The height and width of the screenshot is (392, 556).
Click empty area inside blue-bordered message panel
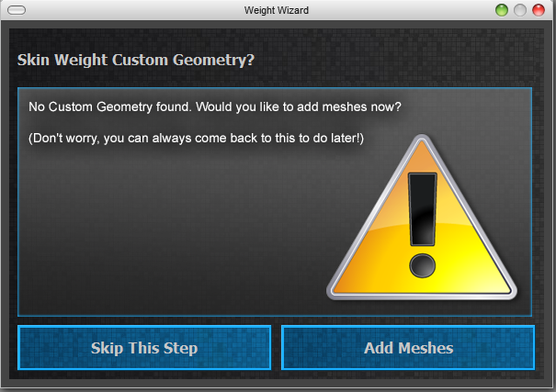pyautogui.click(x=160, y=230)
